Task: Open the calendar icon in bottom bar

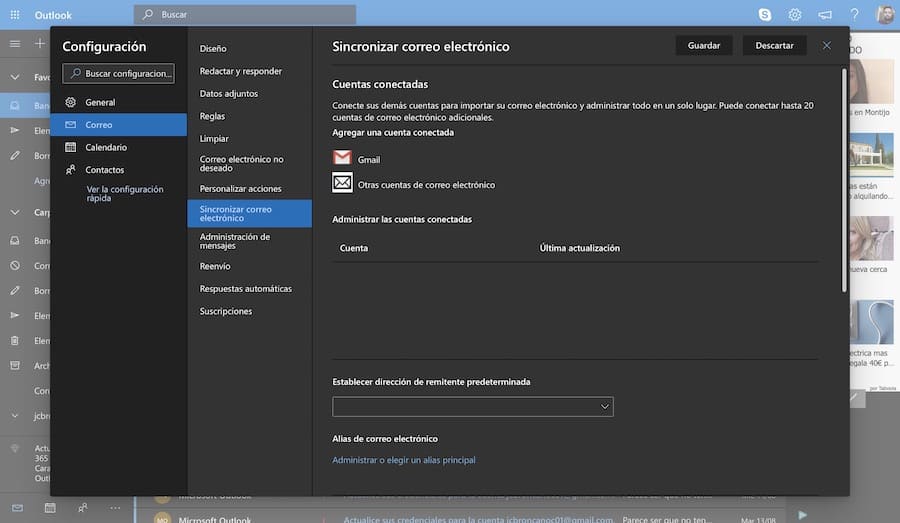Action: tap(50, 508)
